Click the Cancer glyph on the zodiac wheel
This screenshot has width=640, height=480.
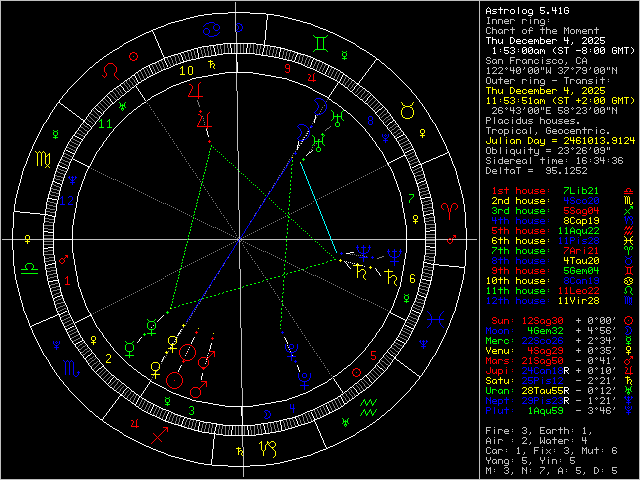pos(209,30)
